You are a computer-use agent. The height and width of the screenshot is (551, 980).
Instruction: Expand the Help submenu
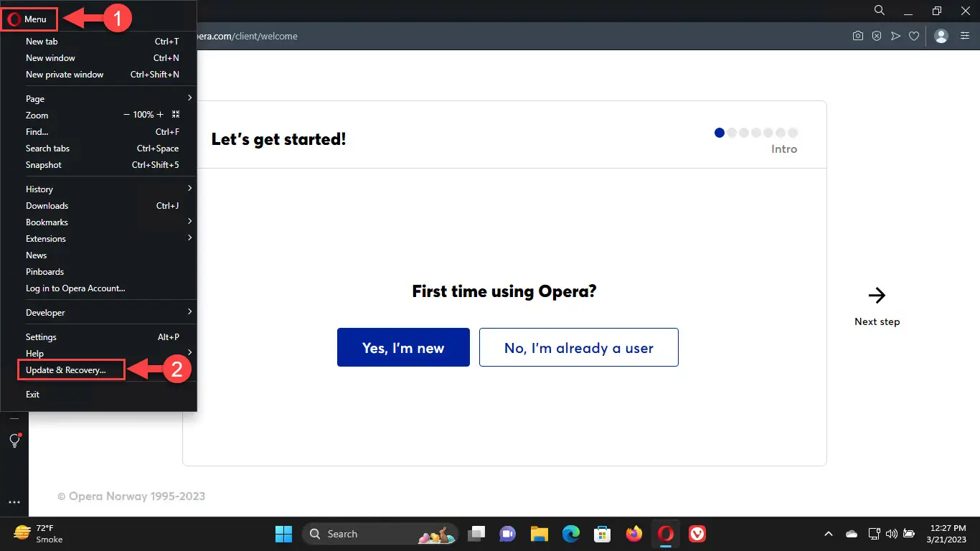99,354
